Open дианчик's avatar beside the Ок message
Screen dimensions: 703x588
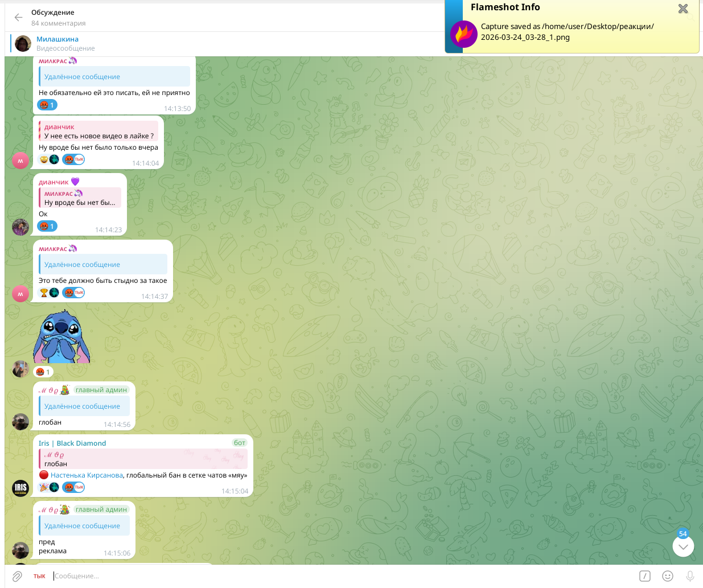point(20,227)
